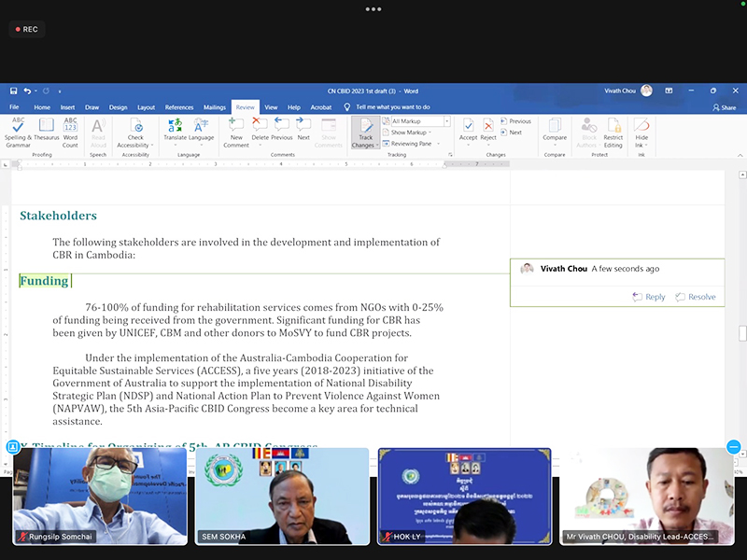Screen dimensions: 747x560
Task: Click the Tell me lightbulb icon
Action: (347, 107)
